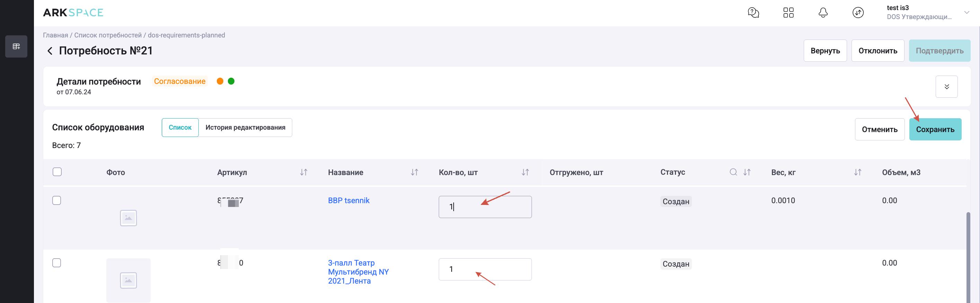Expand the Детали потребности panel
The width and height of the screenshot is (980, 303).
(946, 87)
